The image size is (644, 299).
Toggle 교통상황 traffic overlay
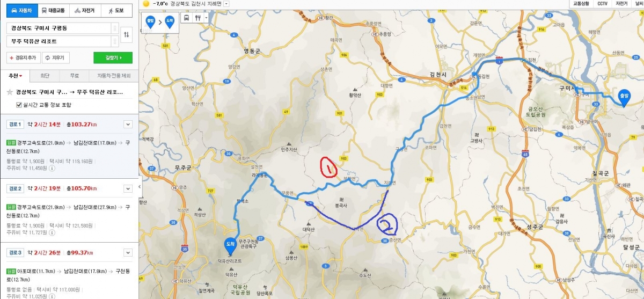(581, 4)
